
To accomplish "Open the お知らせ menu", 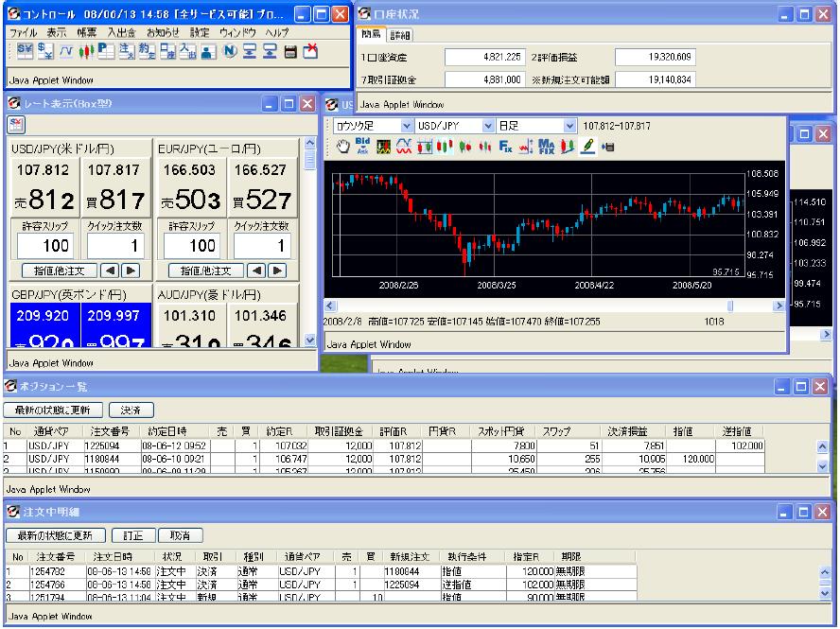I will [163, 33].
